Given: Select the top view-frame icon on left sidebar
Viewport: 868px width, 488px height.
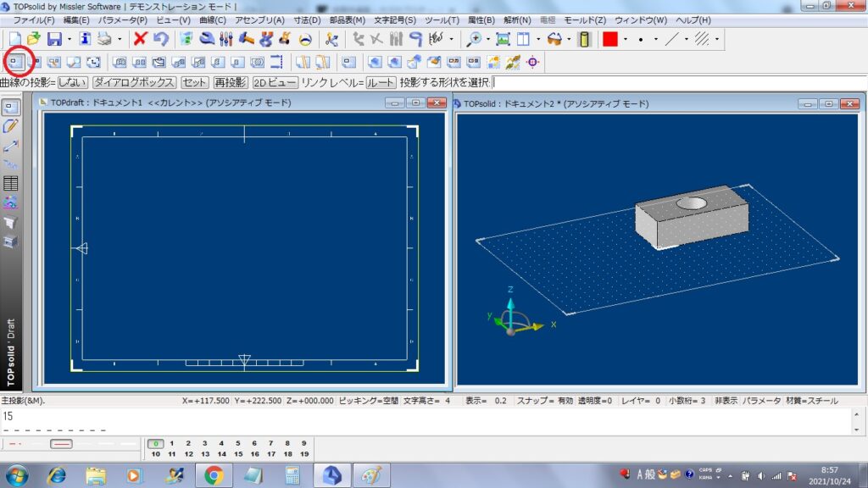Looking at the screenshot, I should (10, 107).
